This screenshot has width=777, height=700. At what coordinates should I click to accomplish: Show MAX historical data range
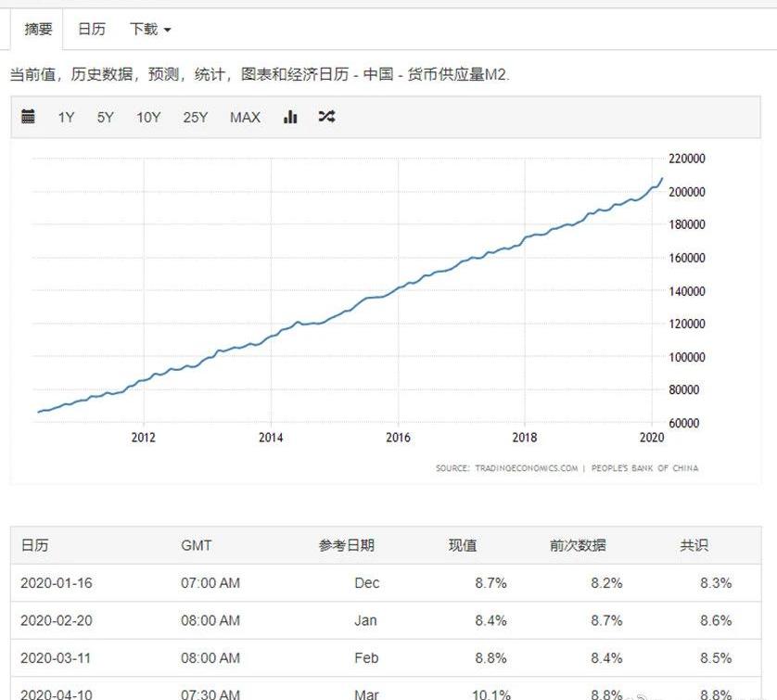245,117
